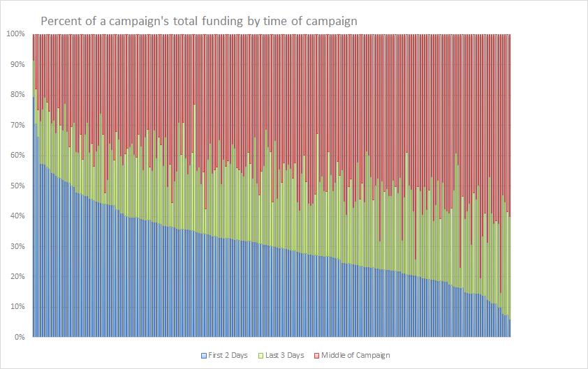Screen dimensions: 588x369
Task: Select the First 2 Days legend label
Action: [x=228, y=356]
